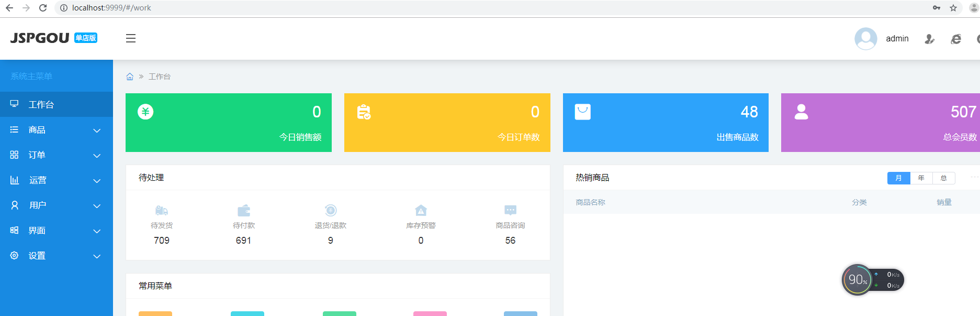Open the 商品 sidebar menu
980x316 pixels.
click(57, 129)
